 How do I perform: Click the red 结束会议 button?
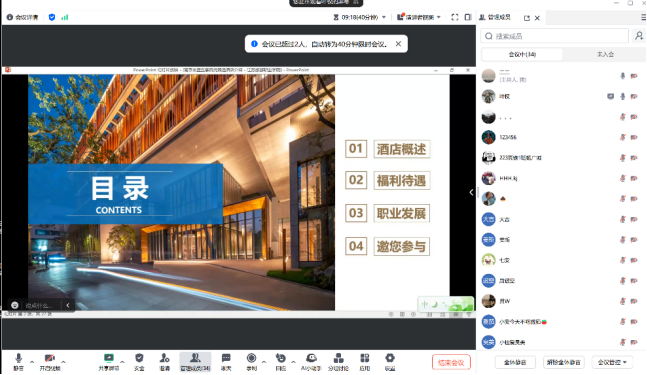click(x=451, y=363)
